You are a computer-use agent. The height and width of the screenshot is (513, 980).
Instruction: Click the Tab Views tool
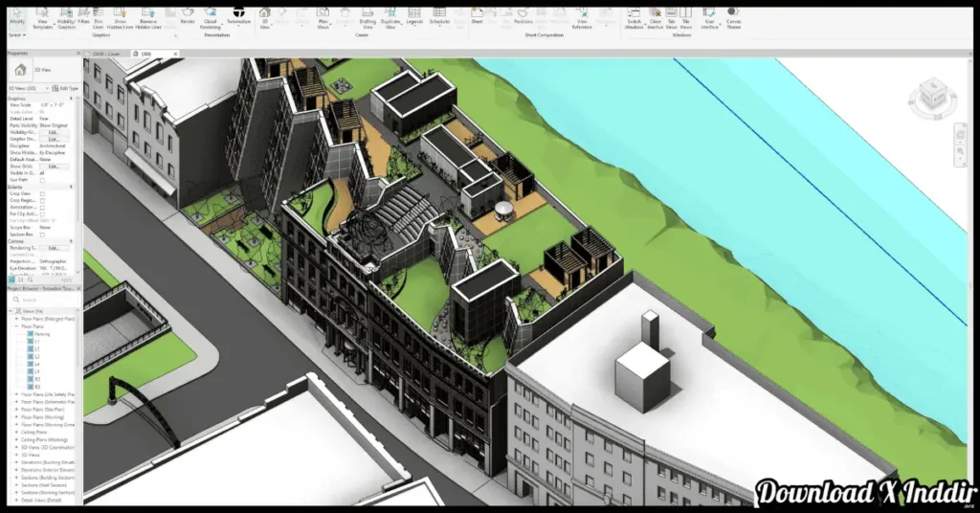point(671,19)
